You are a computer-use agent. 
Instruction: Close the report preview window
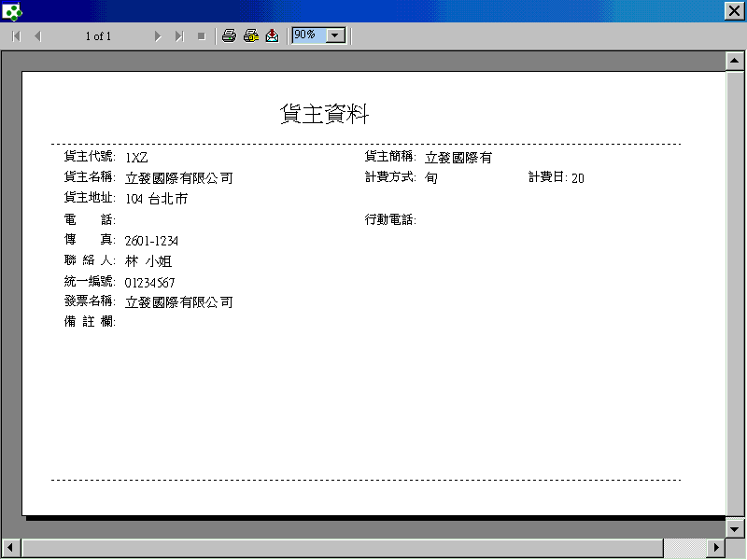point(735,11)
